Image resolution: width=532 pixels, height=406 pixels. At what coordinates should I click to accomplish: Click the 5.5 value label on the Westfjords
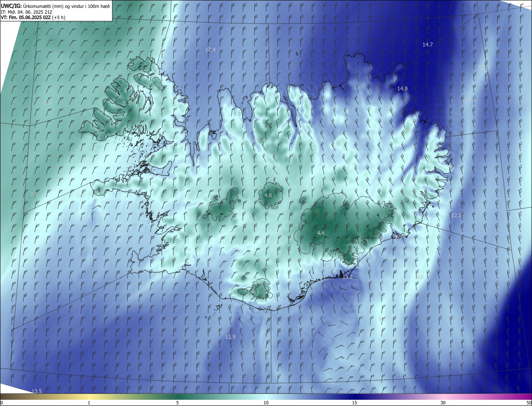coord(127,103)
